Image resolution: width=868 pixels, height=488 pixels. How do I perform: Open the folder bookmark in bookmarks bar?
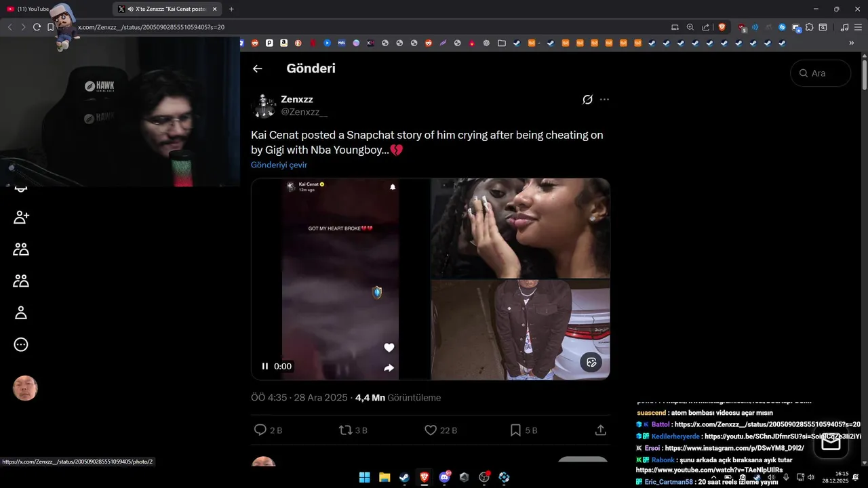pyautogui.click(x=502, y=43)
